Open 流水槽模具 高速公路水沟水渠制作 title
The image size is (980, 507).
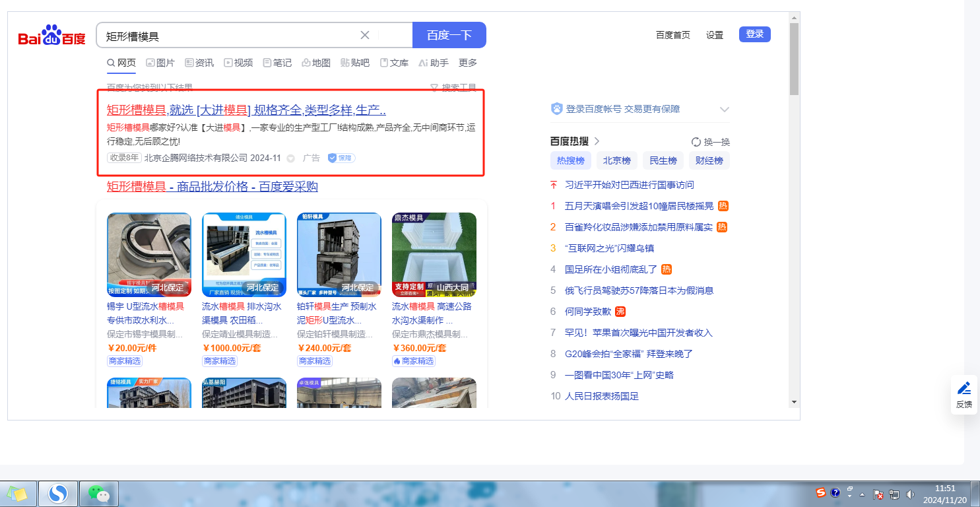(x=432, y=313)
